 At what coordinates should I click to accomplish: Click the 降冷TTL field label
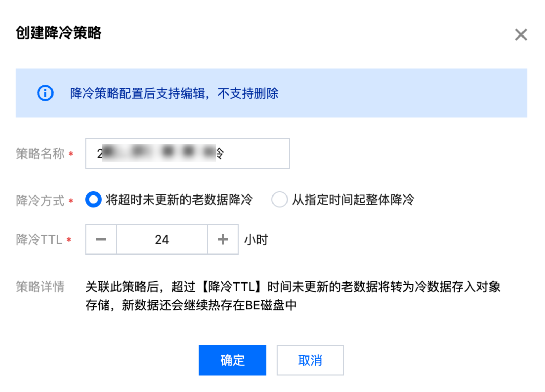[39, 239]
